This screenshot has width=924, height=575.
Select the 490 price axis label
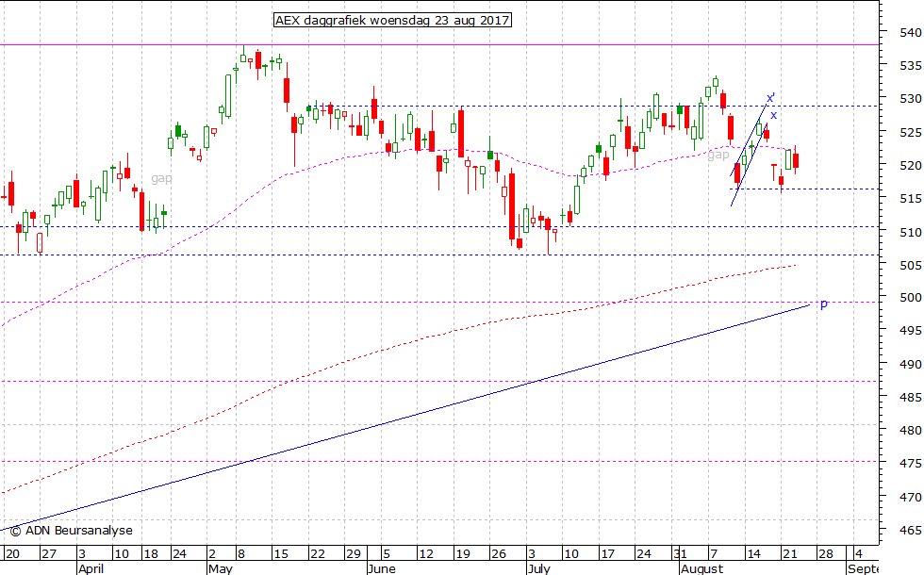point(911,365)
